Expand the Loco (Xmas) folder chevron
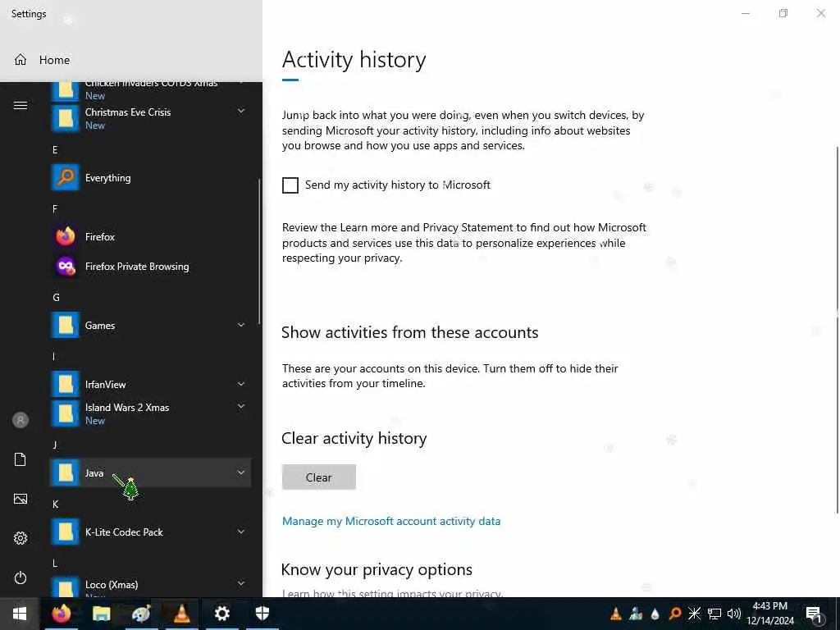This screenshot has height=630, width=840. tap(241, 583)
